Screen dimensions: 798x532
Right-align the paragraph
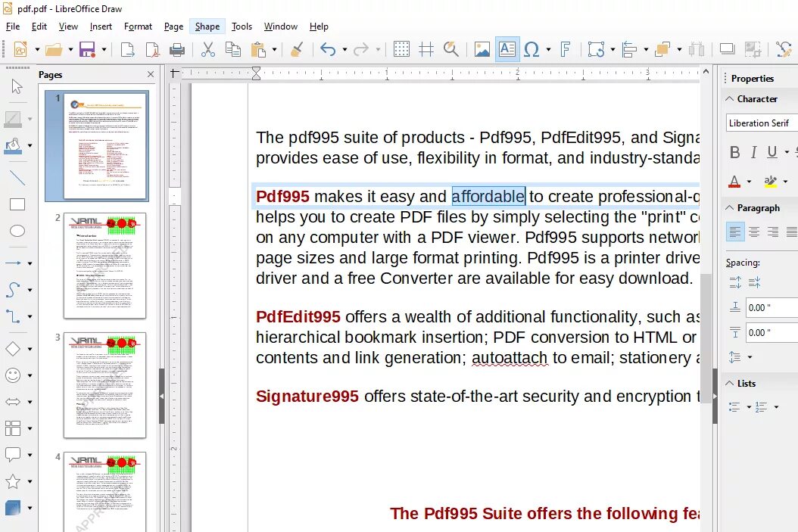tap(773, 232)
